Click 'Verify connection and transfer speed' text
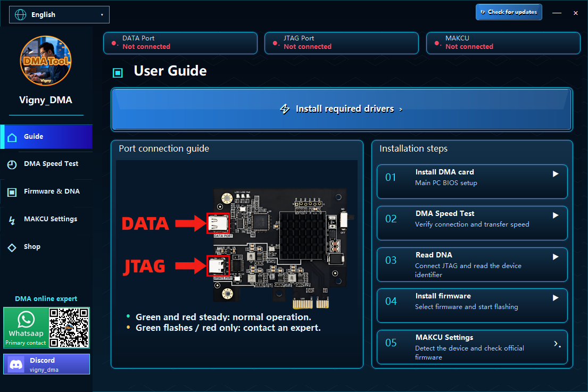Viewport: 588px width, 392px height. click(x=472, y=224)
